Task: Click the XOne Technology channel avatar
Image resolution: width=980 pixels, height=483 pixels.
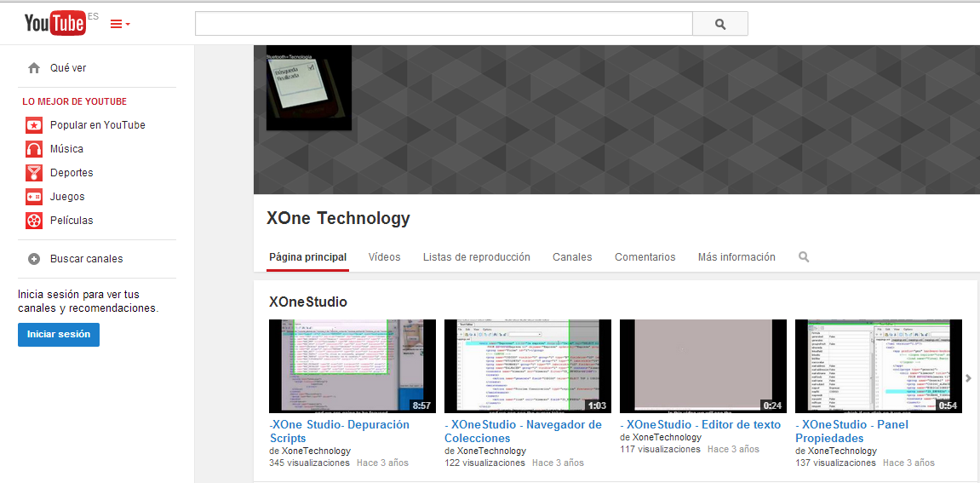Action: [309, 88]
